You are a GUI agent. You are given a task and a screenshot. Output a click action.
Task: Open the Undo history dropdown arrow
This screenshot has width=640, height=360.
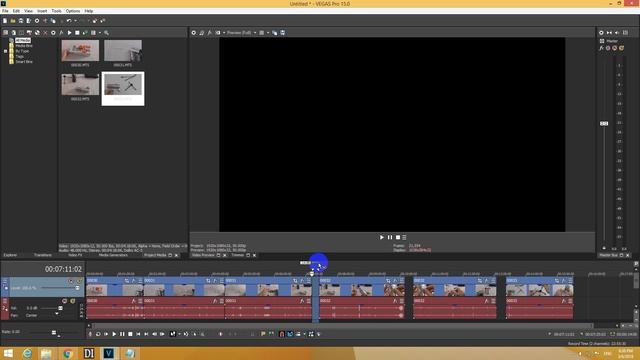pos(75,21)
